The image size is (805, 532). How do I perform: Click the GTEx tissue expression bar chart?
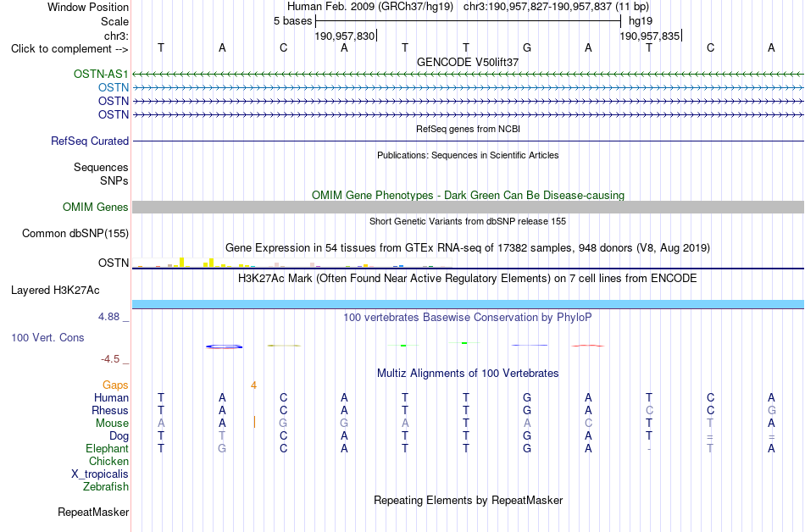(291, 263)
